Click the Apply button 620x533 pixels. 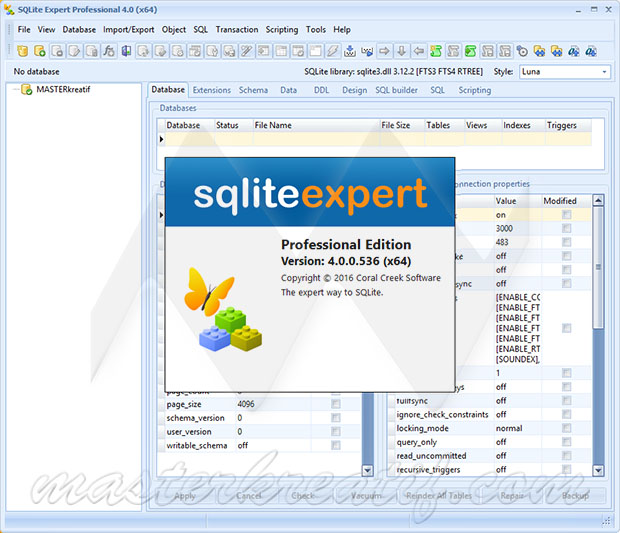click(x=185, y=496)
